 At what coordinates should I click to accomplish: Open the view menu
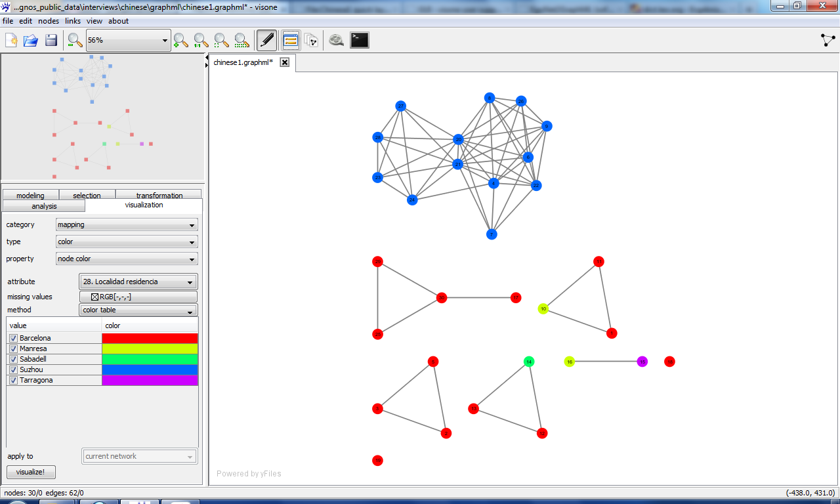pos(94,21)
